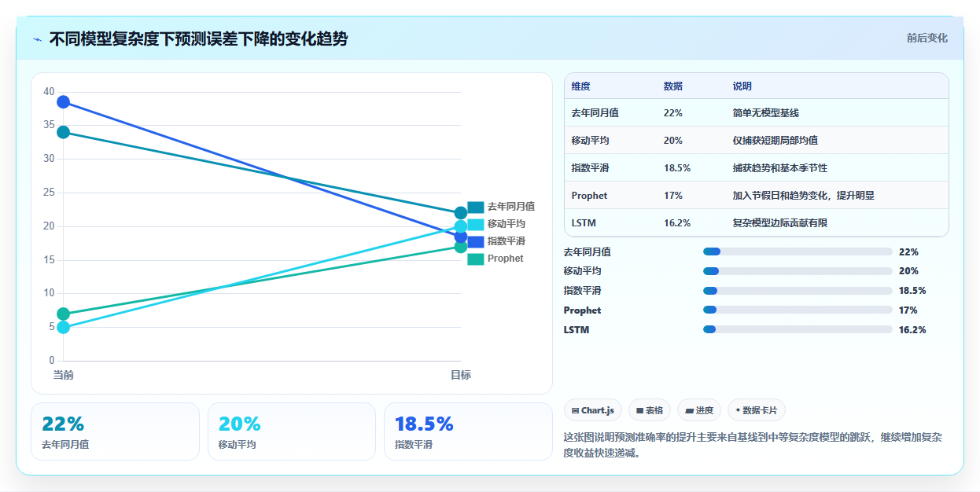Select the 目标 x-axis label
The height and width of the screenshot is (492, 980).
click(461, 375)
